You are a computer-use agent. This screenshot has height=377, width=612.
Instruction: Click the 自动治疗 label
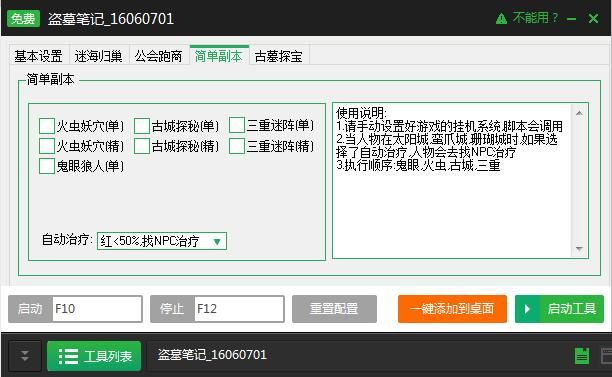point(67,240)
